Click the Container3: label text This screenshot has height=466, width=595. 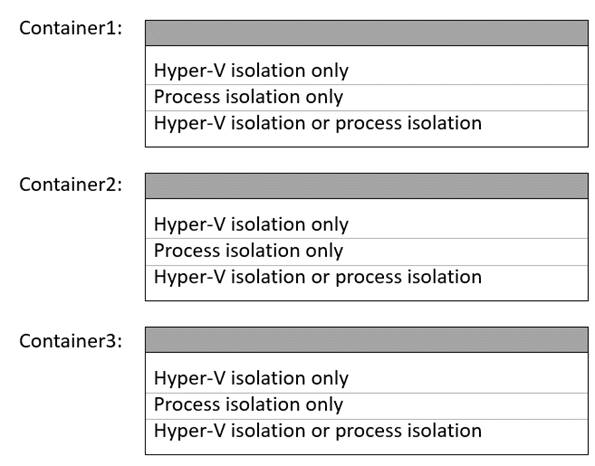(71, 341)
